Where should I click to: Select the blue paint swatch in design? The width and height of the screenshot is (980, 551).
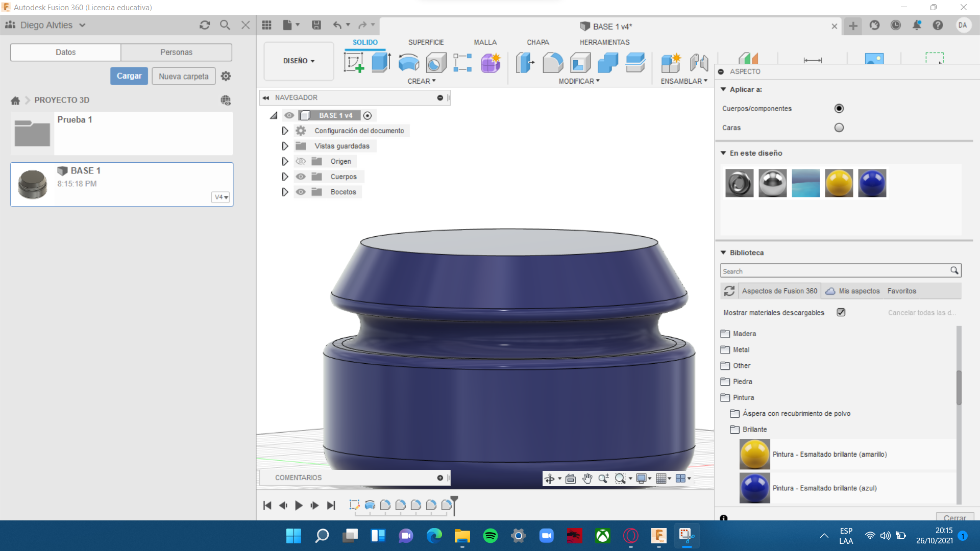pyautogui.click(x=872, y=183)
